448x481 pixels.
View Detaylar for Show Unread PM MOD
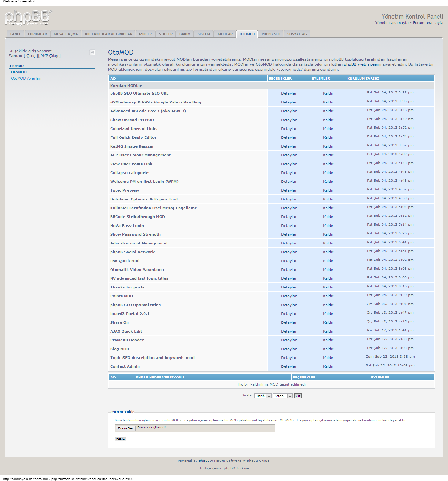pos(289,120)
